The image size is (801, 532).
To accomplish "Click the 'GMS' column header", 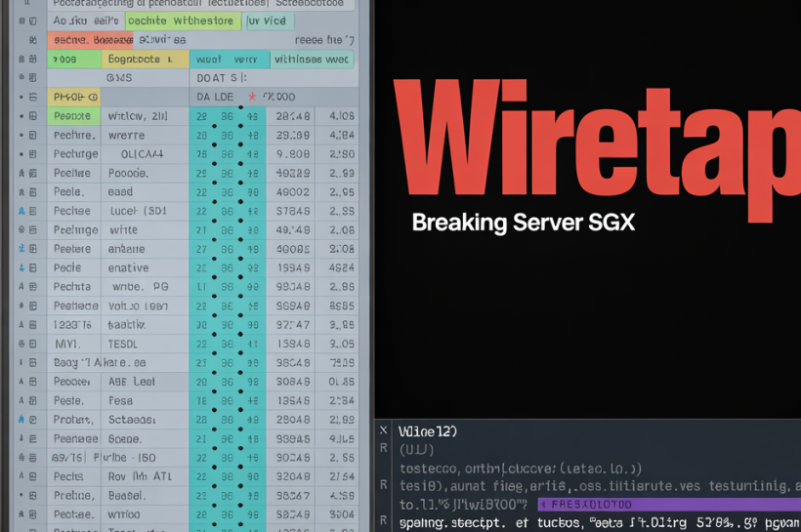I will pyautogui.click(x=119, y=78).
